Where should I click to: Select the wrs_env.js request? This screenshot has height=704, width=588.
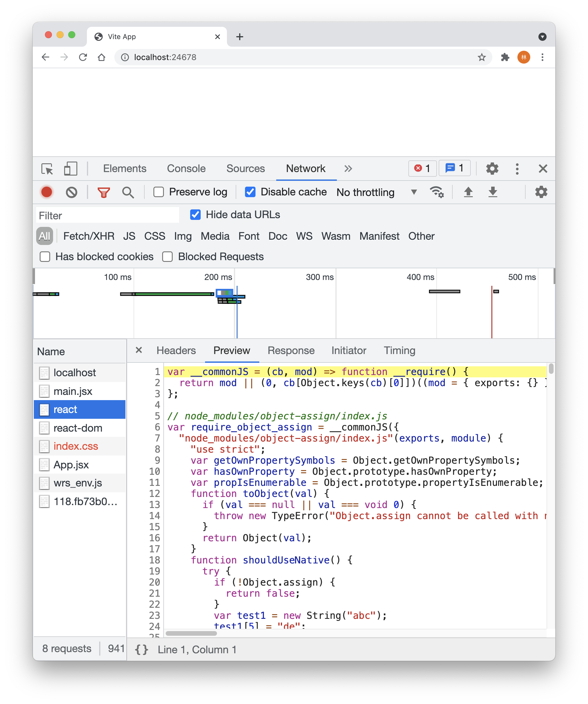80,483
